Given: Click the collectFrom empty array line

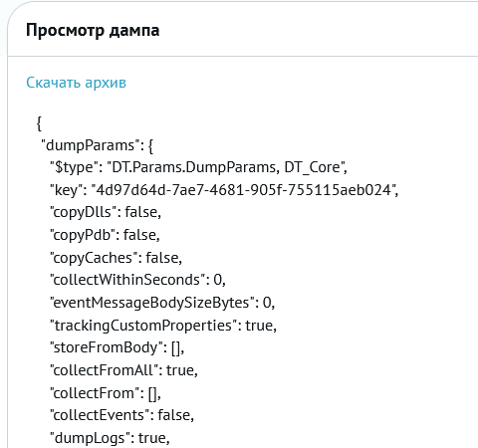Looking at the screenshot, I should point(106,393).
